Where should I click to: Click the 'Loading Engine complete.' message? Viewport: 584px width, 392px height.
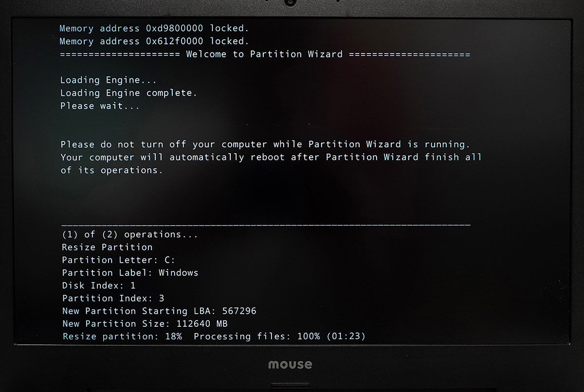(128, 93)
